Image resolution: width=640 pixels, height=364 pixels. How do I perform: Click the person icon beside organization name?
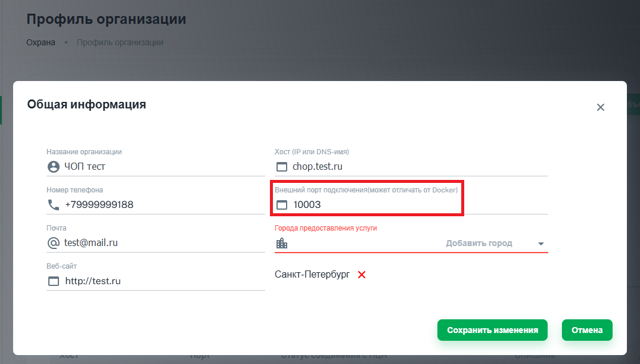click(x=54, y=167)
